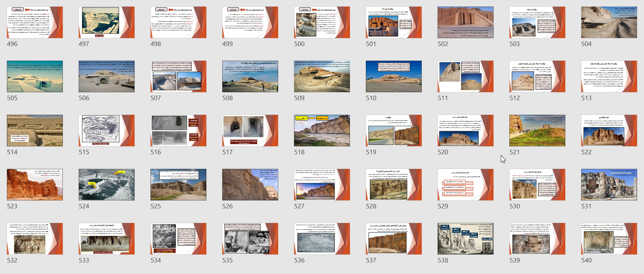This screenshot has height=274, width=644.
Task: Click slide 540 thumbnail
Action: tap(609, 239)
